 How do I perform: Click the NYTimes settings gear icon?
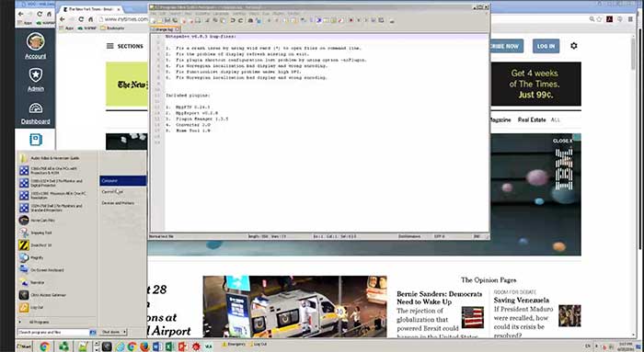pyautogui.click(x=574, y=46)
